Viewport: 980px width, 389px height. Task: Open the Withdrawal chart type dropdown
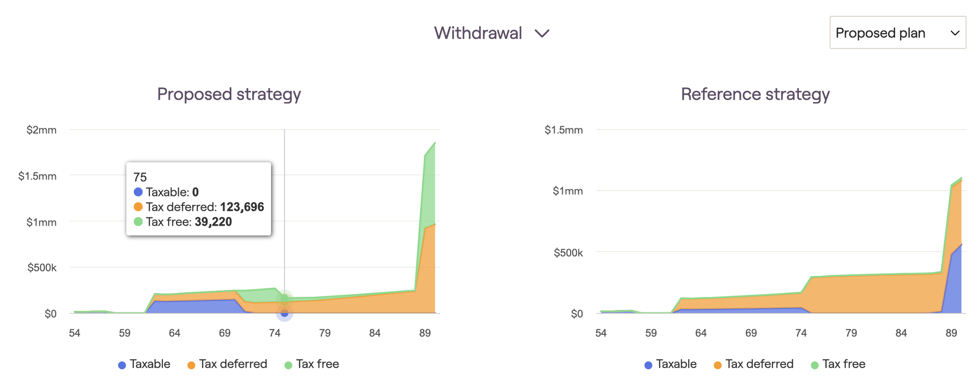(478, 33)
